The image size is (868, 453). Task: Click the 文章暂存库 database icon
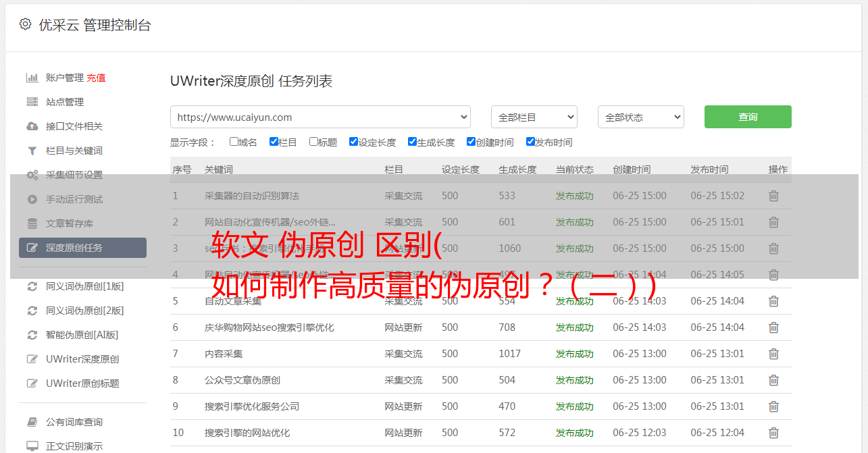[32, 223]
